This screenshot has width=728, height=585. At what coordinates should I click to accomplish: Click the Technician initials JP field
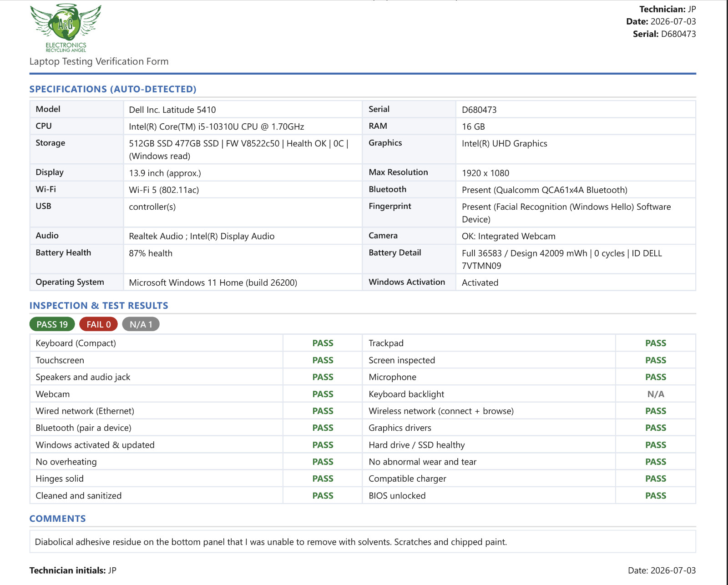click(73, 570)
